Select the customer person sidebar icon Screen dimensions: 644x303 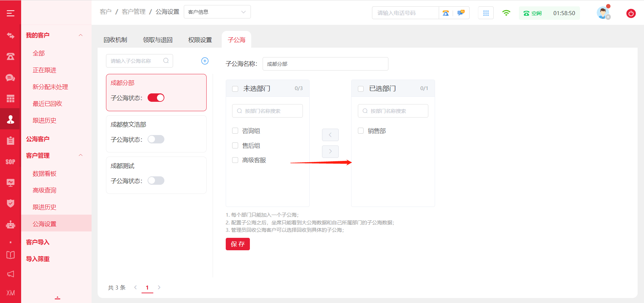tap(10, 119)
